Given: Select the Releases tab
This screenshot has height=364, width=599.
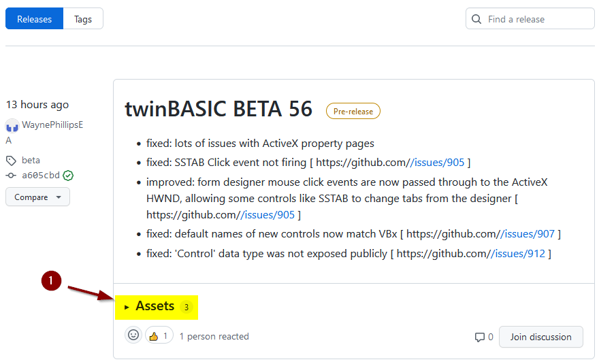Looking at the screenshot, I should click(35, 19).
